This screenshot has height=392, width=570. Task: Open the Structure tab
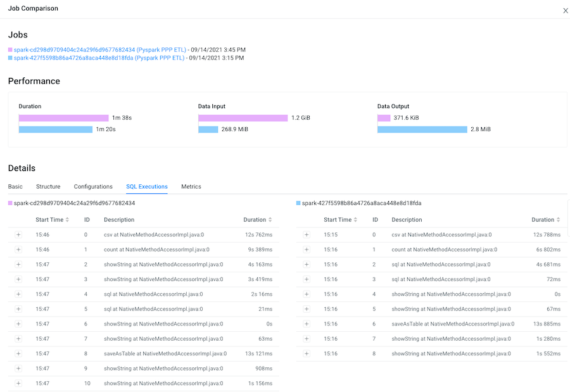pyautogui.click(x=48, y=187)
